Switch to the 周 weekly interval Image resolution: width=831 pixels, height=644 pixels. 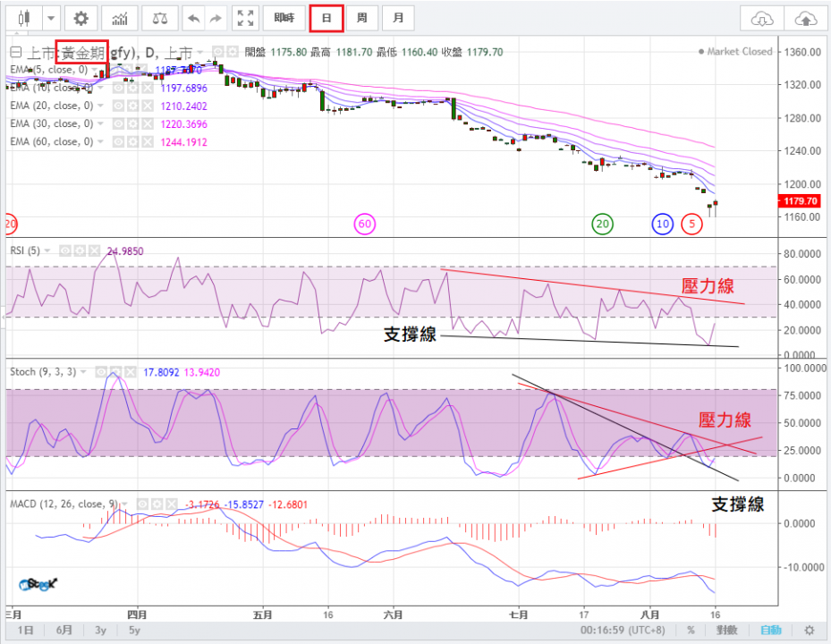click(361, 18)
